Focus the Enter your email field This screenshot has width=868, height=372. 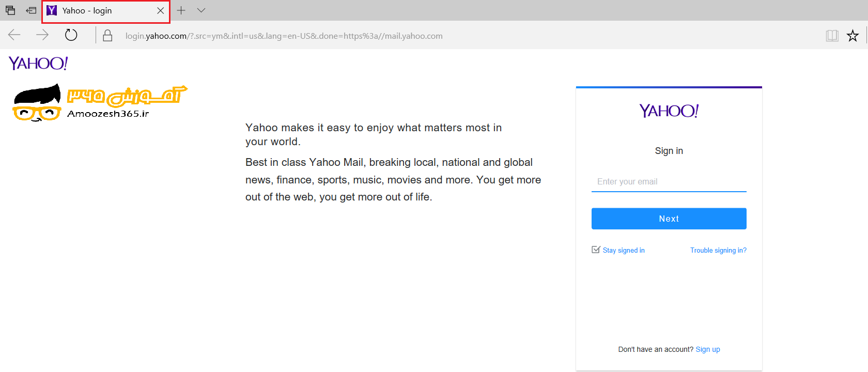[669, 182]
